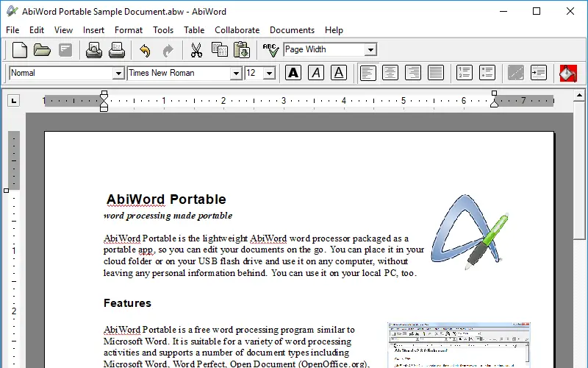The image size is (588, 368).
Task: Open the Documents menu
Action: pyautogui.click(x=292, y=30)
